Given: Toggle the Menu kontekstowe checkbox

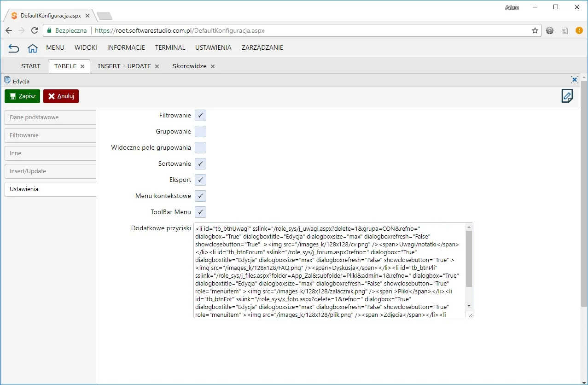Looking at the screenshot, I should pos(200,196).
